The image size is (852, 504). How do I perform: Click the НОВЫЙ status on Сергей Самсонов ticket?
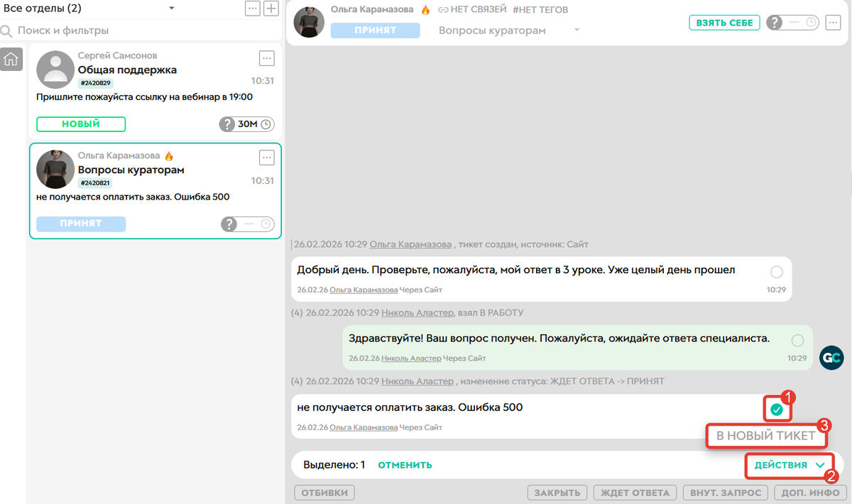81,124
